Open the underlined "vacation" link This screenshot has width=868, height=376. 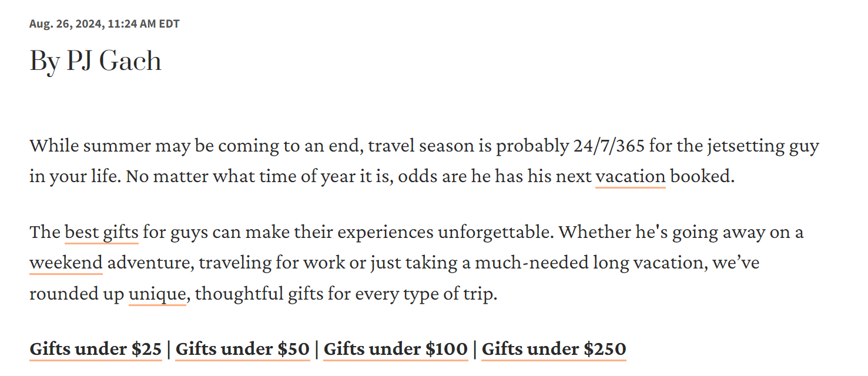(631, 176)
